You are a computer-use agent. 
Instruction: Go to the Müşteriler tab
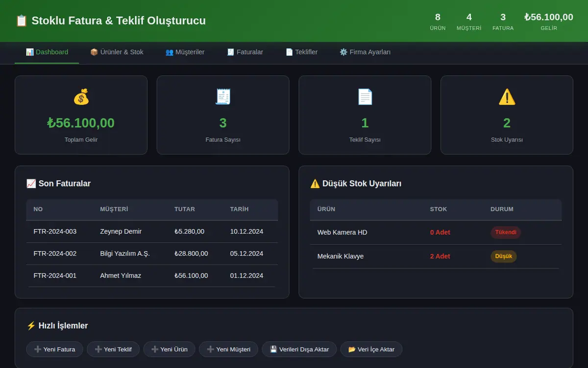click(x=185, y=52)
